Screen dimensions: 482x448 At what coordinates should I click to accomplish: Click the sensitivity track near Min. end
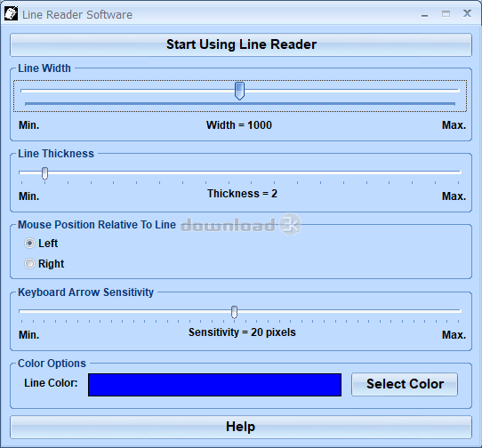(x=32, y=311)
